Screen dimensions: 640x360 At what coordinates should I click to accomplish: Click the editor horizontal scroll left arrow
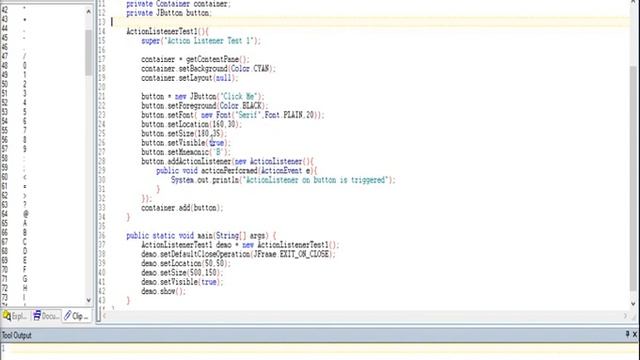105,316
